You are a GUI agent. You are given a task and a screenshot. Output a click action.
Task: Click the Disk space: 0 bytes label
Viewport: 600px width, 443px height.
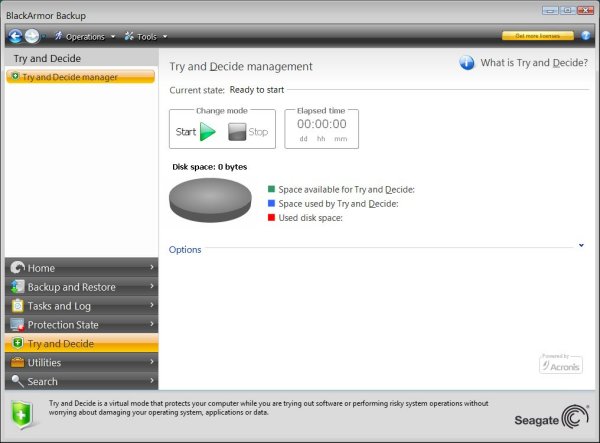click(x=210, y=167)
